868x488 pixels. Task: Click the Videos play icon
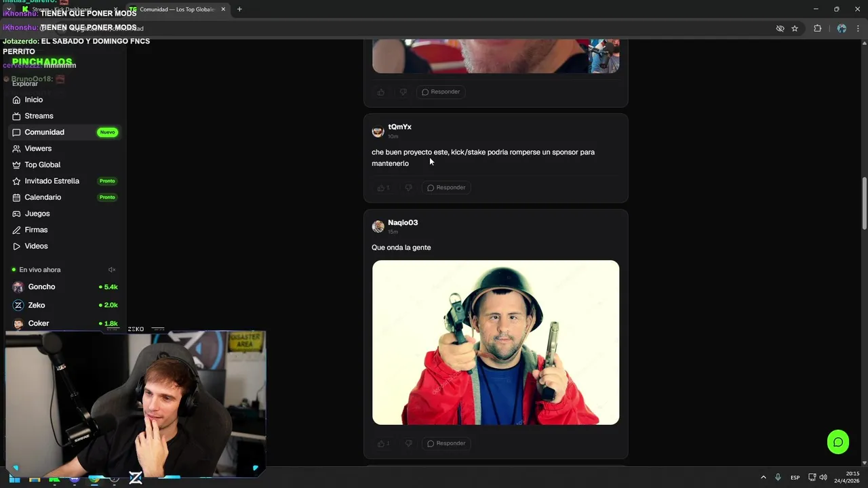(16, 246)
